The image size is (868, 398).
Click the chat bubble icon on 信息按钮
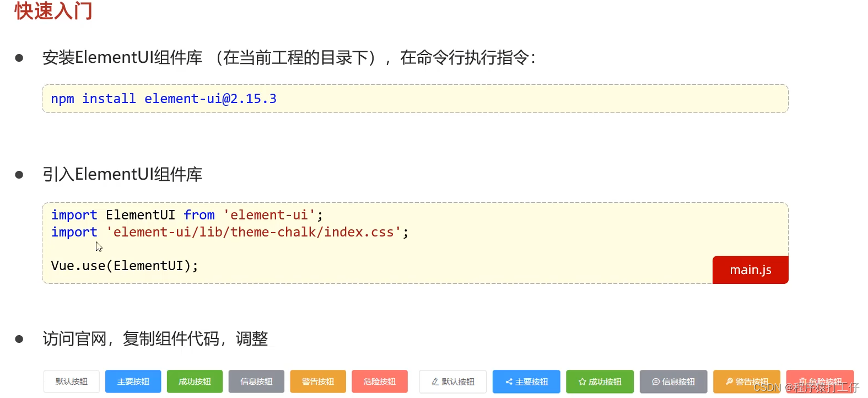(x=656, y=381)
